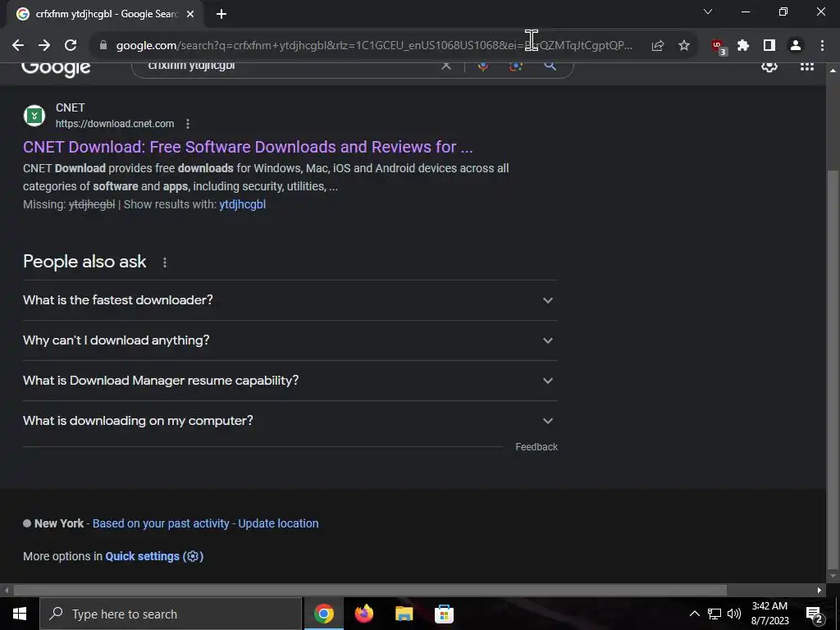Clear the Google search box text
Image resolution: width=840 pixels, height=630 pixels.
point(445,66)
